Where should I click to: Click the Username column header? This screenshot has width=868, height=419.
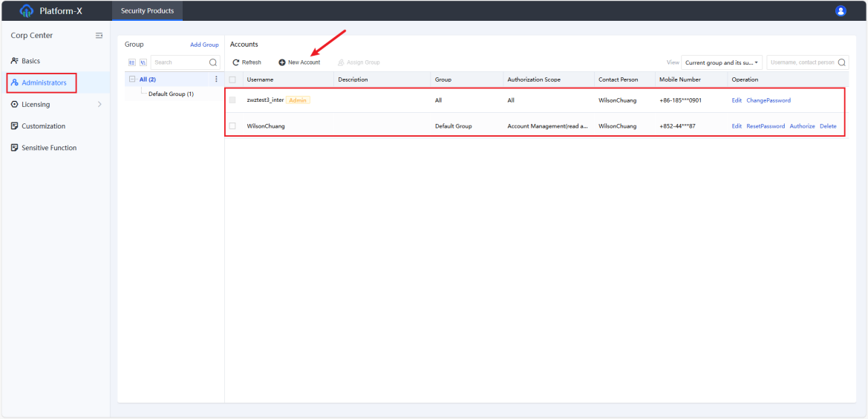point(260,79)
